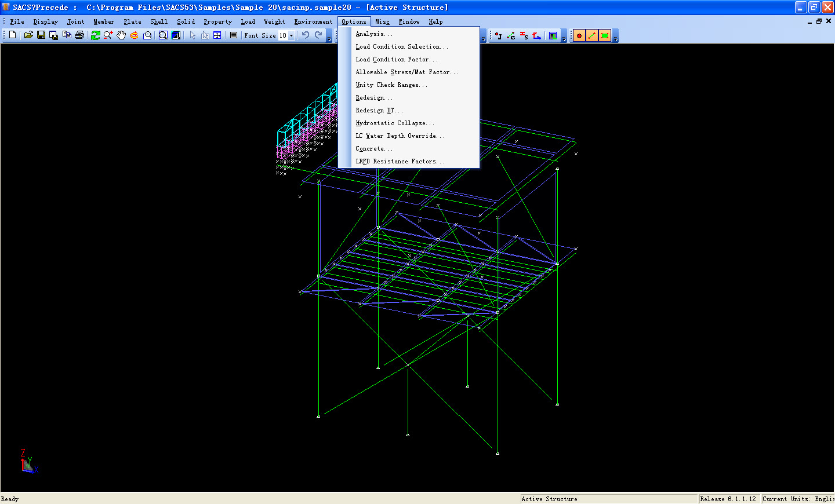Click the Copy icon in toolbar
The height and width of the screenshot is (504, 835).
pyautogui.click(x=67, y=35)
